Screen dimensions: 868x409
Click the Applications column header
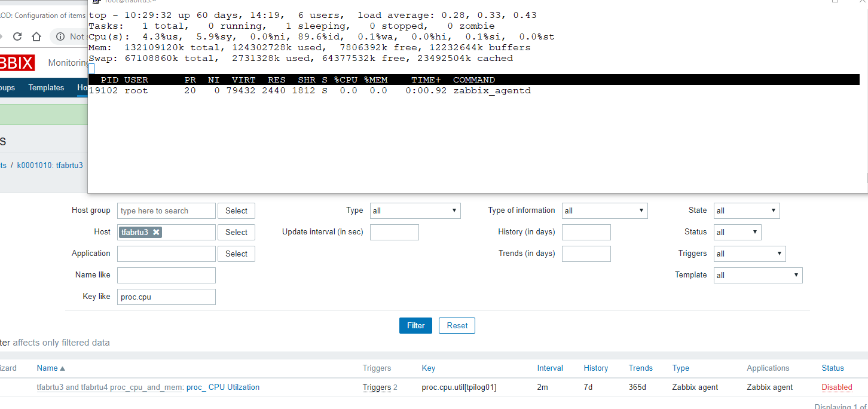coord(768,368)
